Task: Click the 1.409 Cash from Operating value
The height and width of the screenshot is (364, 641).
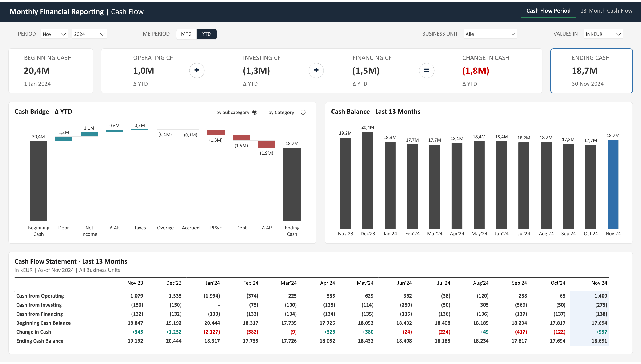Action: pos(601,296)
